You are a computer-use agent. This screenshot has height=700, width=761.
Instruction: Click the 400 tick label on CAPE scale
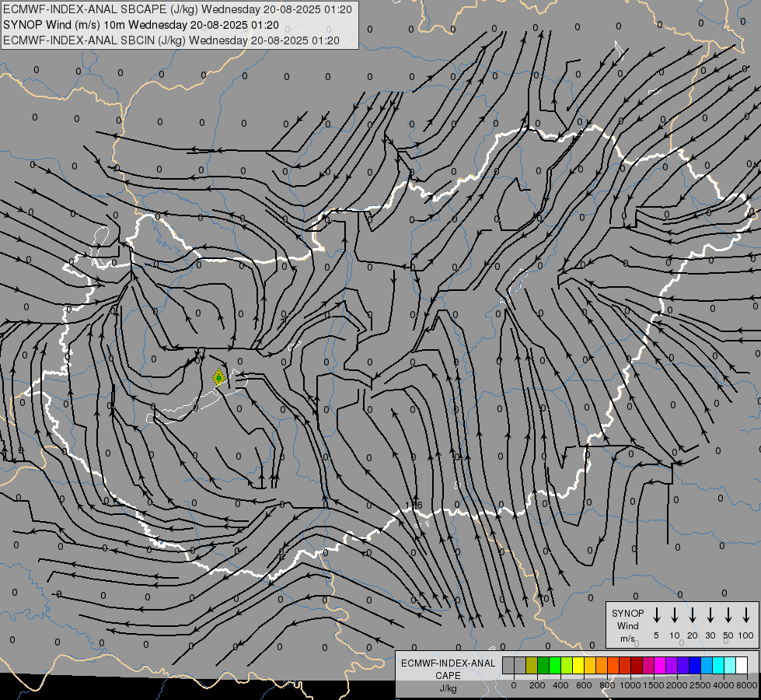pyautogui.click(x=560, y=685)
